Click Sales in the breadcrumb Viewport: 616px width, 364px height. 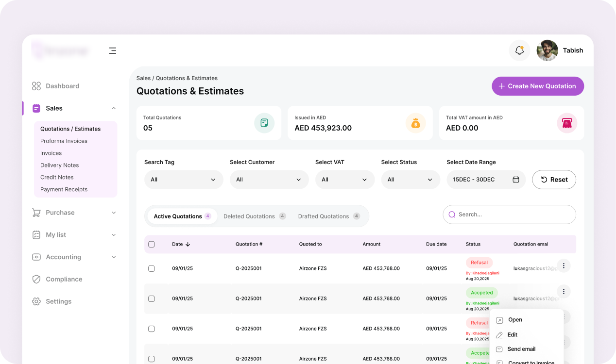click(143, 78)
